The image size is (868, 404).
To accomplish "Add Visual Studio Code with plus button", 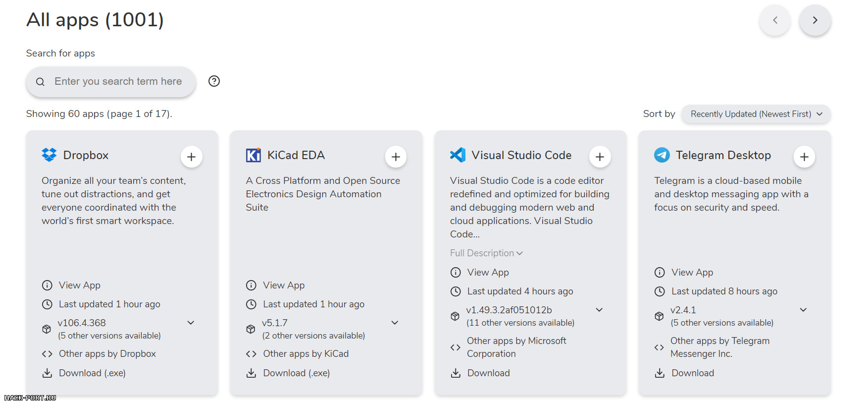I will pyautogui.click(x=600, y=157).
